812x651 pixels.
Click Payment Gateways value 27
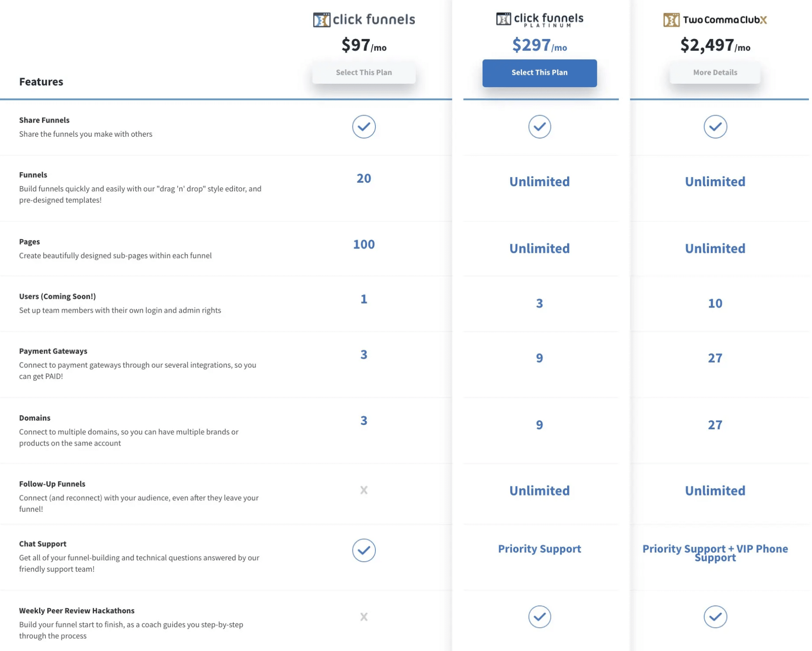coord(715,358)
